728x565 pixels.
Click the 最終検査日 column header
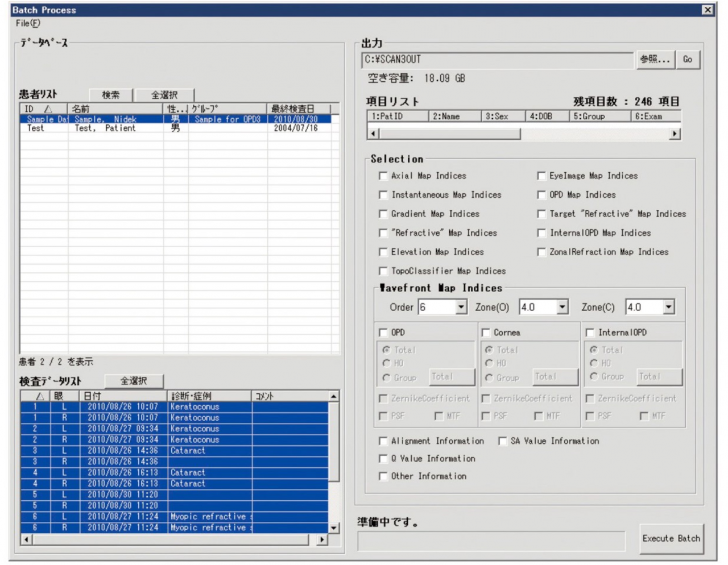(299, 109)
